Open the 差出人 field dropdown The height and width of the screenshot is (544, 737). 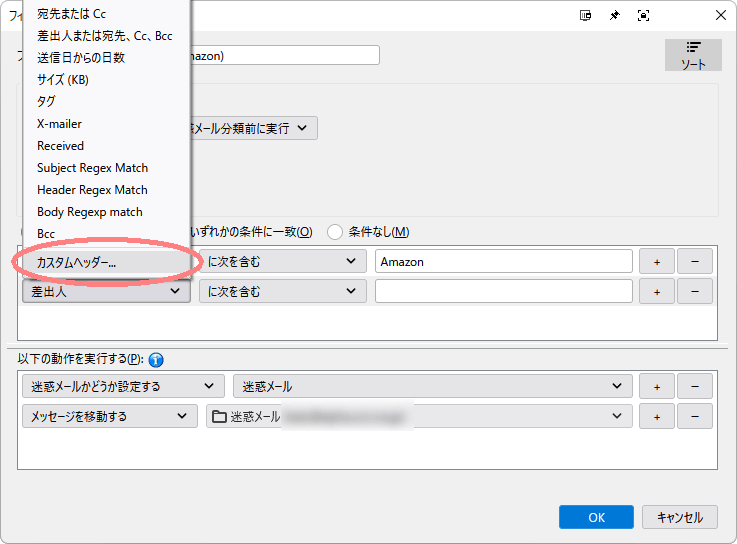click(106, 291)
